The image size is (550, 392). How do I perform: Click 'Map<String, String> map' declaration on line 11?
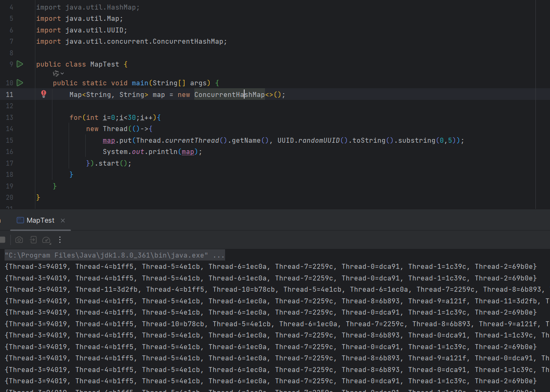117,94
